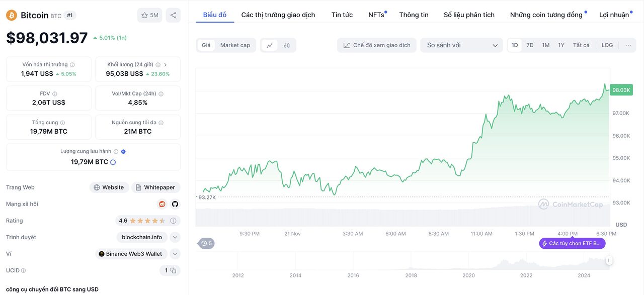Screen dimensions: 644x295
Task: Open the Biểu đồ tab
Action: click(x=215, y=15)
